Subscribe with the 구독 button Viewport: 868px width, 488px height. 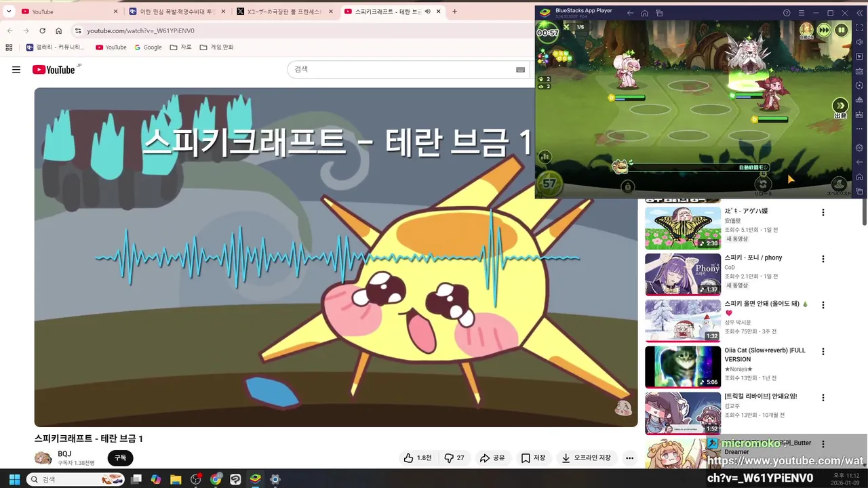tap(120, 458)
